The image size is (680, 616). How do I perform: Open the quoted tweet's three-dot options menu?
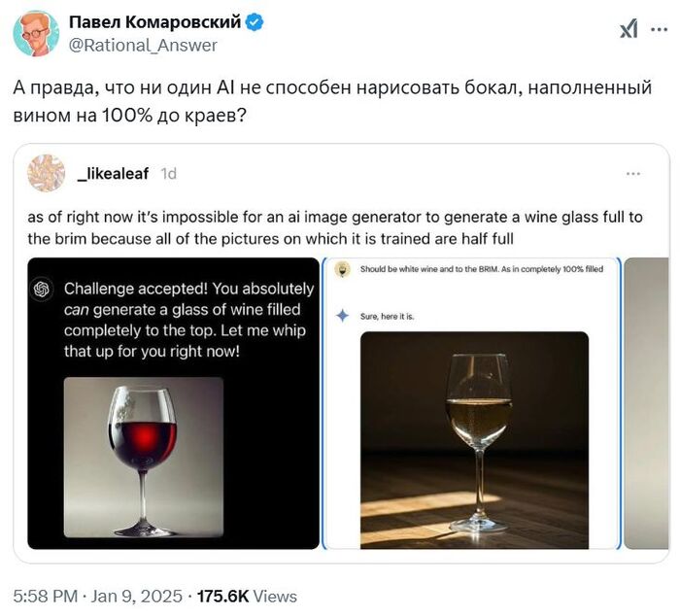coord(633,173)
